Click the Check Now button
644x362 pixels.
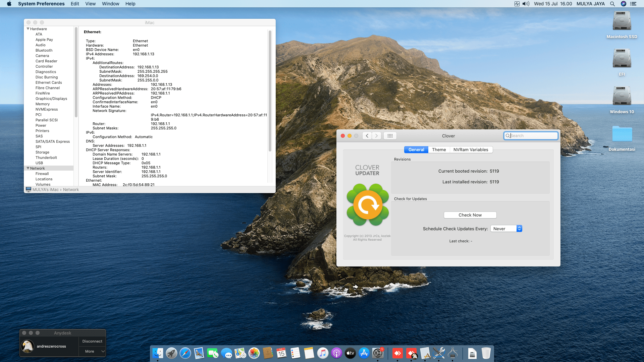coord(470,215)
